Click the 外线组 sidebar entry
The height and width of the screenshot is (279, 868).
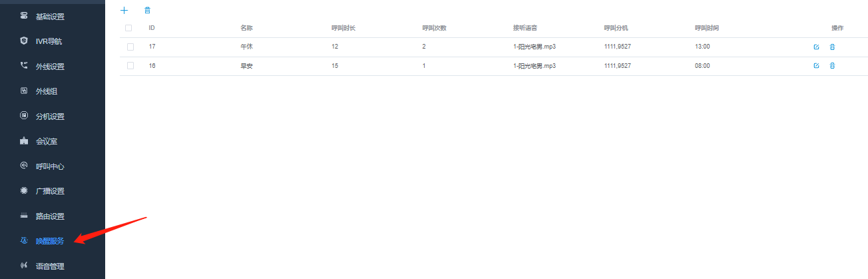53,91
